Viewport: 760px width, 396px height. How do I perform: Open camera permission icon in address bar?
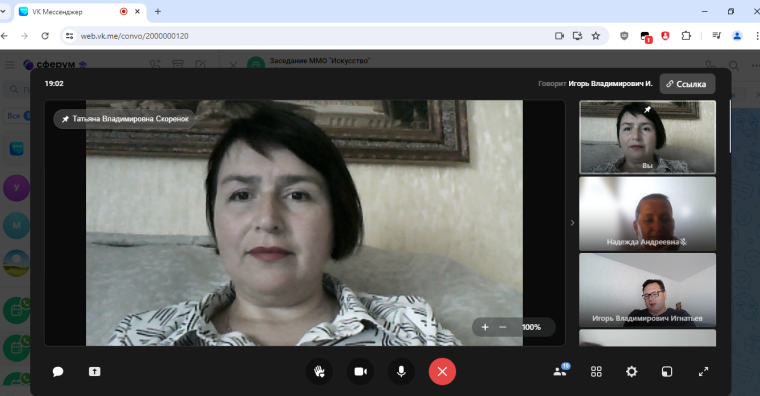559,36
